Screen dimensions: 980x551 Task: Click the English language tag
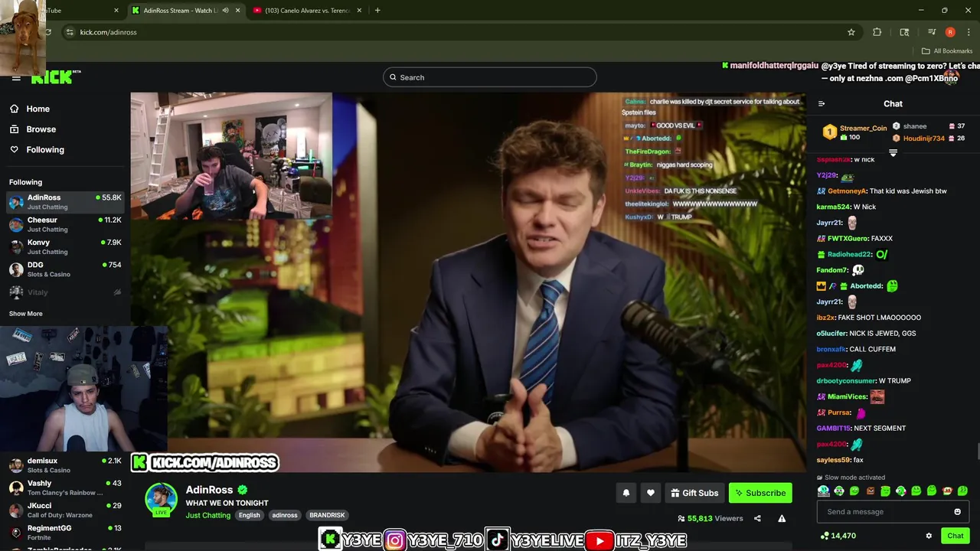point(249,515)
